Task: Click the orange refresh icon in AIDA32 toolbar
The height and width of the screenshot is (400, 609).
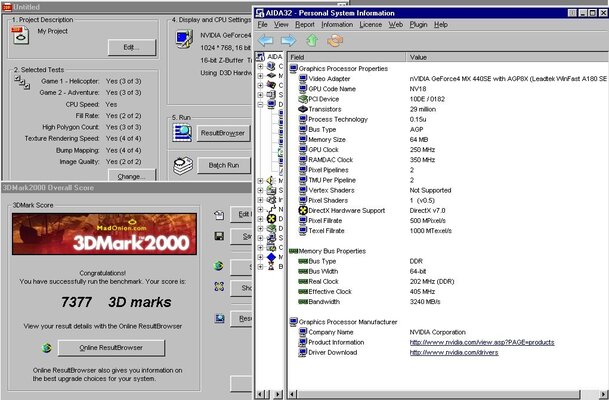Action: tap(335, 40)
